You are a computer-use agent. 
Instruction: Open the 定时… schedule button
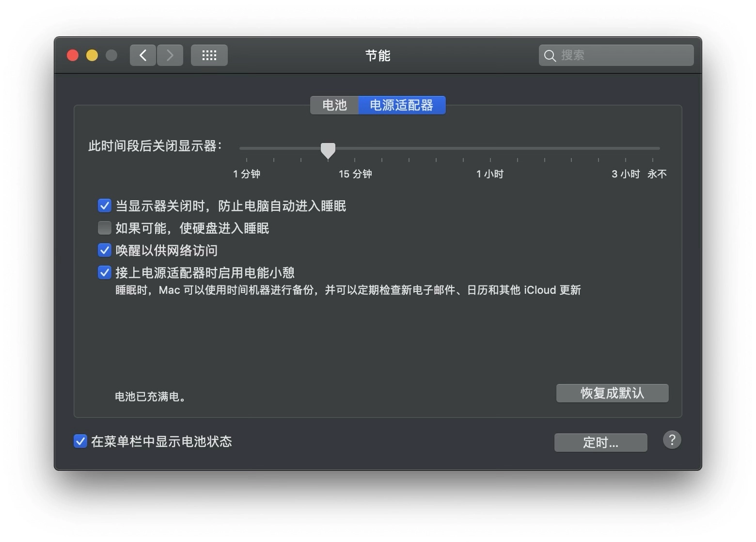pyautogui.click(x=600, y=443)
